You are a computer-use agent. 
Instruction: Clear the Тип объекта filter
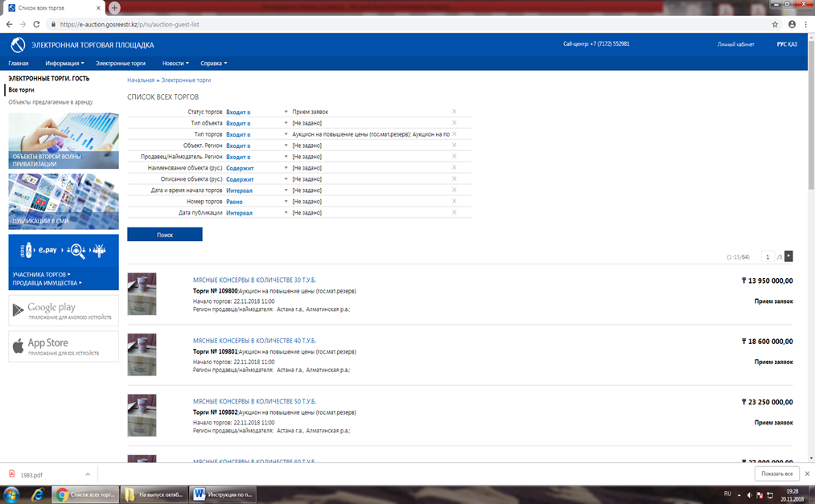(x=455, y=123)
